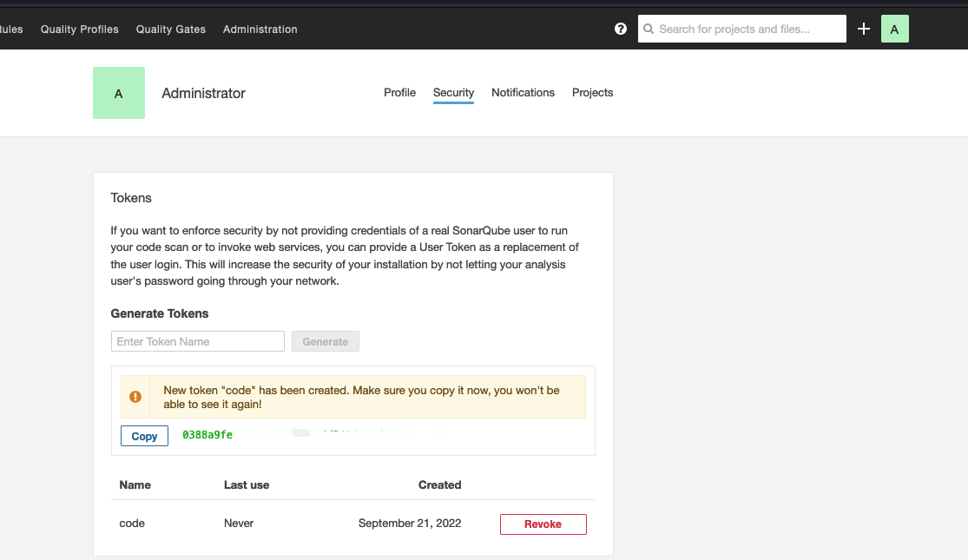This screenshot has width=968, height=560.
Task: Select the Security tab
Action: [453, 92]
